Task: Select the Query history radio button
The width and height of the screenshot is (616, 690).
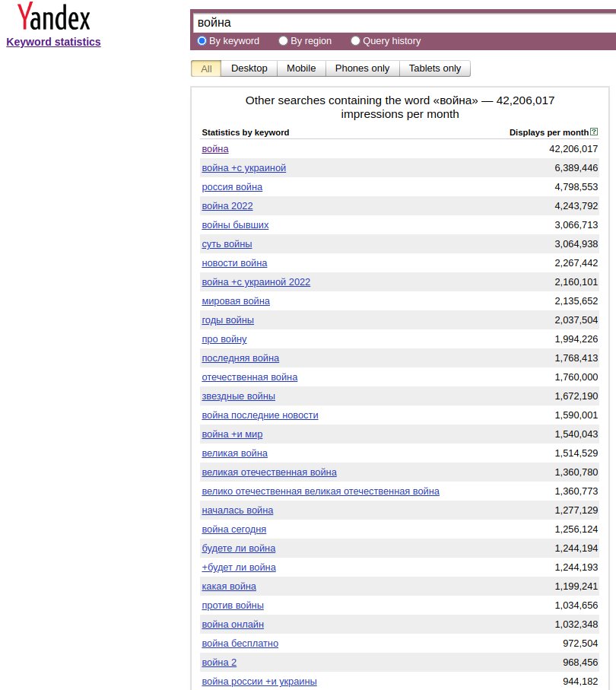Action: (x=355, y=41)
